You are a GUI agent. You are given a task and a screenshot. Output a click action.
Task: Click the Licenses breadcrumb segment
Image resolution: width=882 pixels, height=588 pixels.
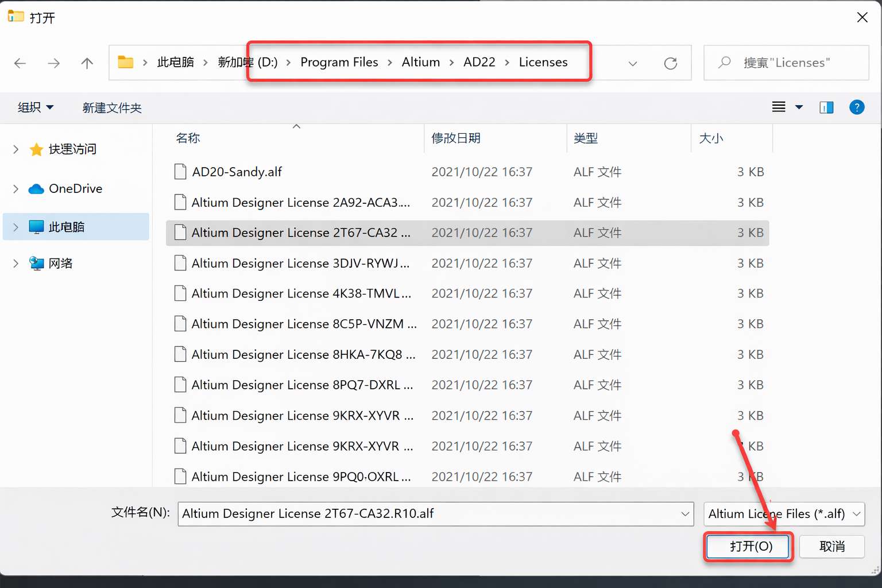coord(543,62)
